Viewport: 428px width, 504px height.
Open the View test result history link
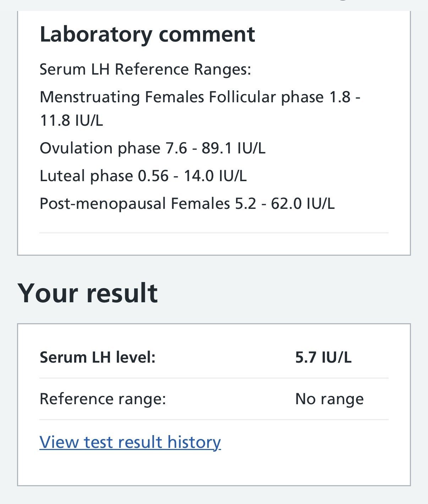[x=130, y=442]
